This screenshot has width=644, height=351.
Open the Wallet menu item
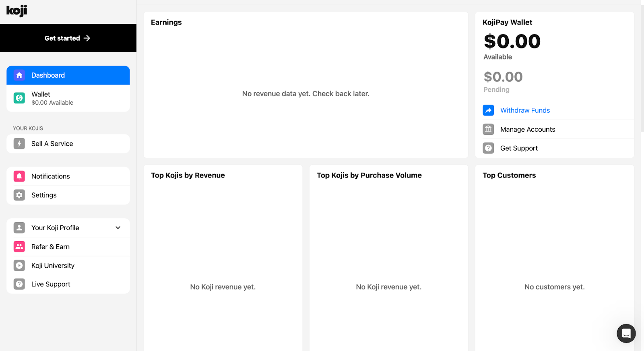tap(68, 98)
